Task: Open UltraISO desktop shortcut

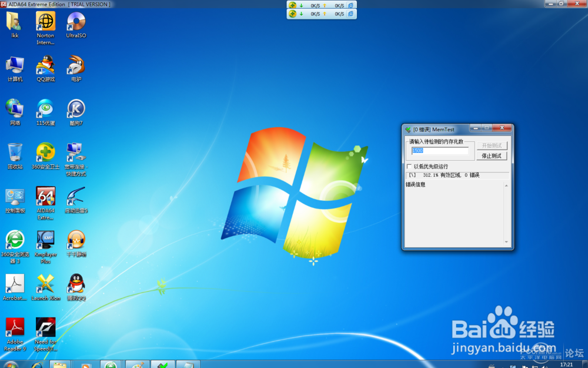Action: (76, 24)
